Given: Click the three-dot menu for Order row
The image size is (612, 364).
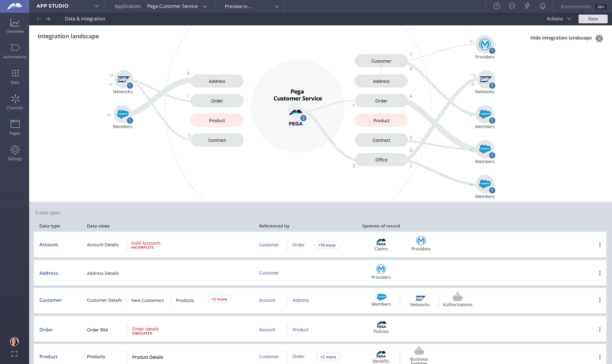Looking at the screenshot, I should [600, 330].
